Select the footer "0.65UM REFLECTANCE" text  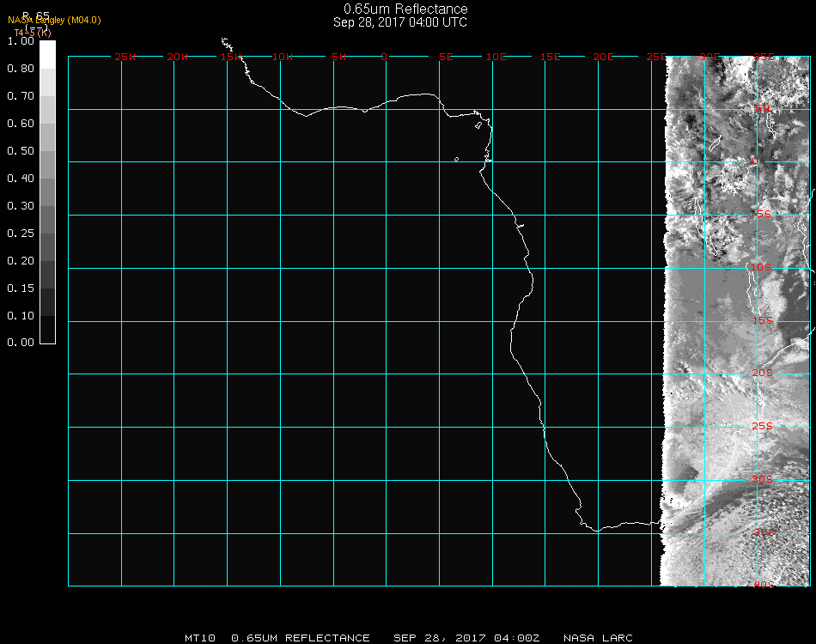[301, 638]
